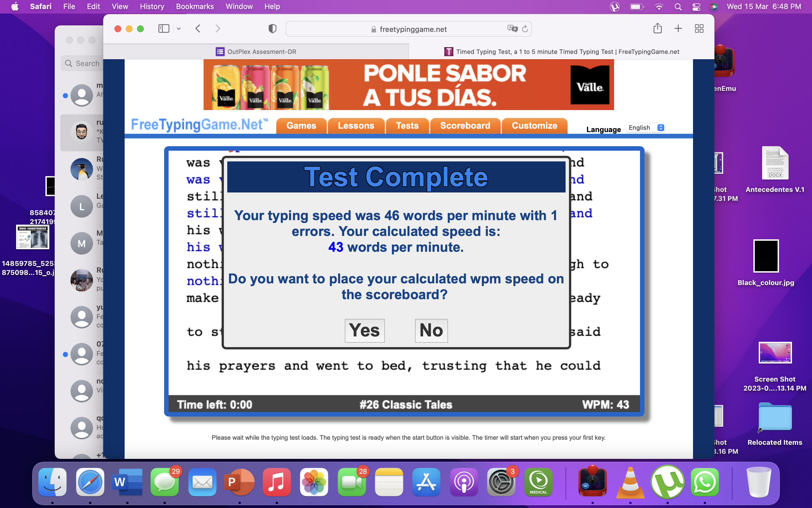Open Finder from the Dock
The image size is (812, 508).
[52, 482]
